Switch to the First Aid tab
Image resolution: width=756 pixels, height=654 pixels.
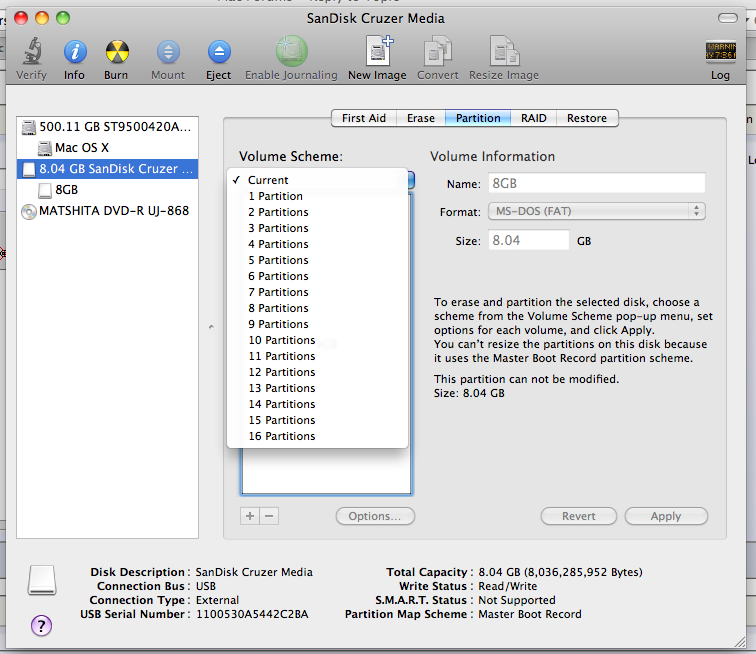coord(364,118)
